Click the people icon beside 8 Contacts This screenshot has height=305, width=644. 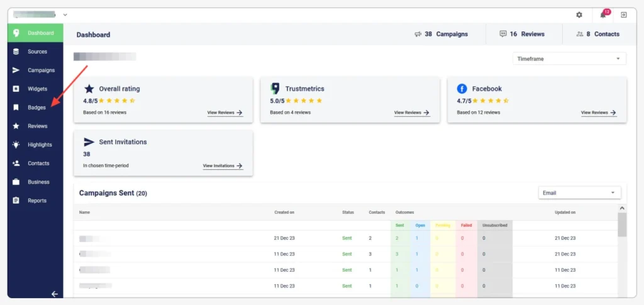pyautogui.click(x=579, y=34)
